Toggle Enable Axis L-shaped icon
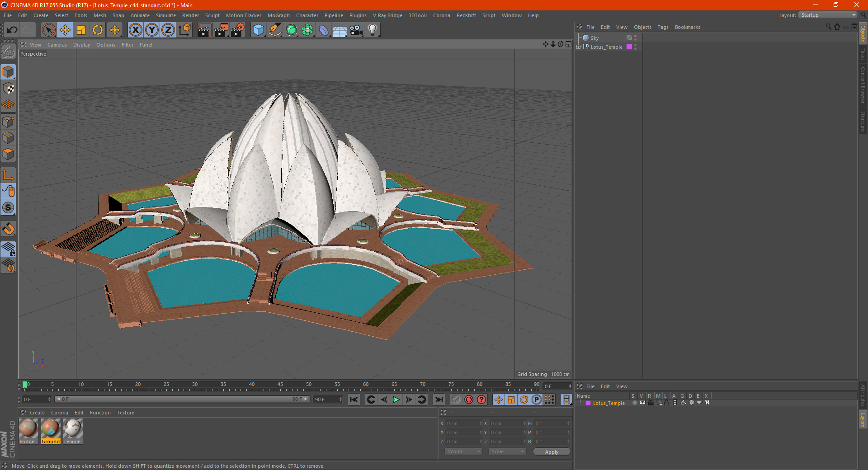 (8, 175)
